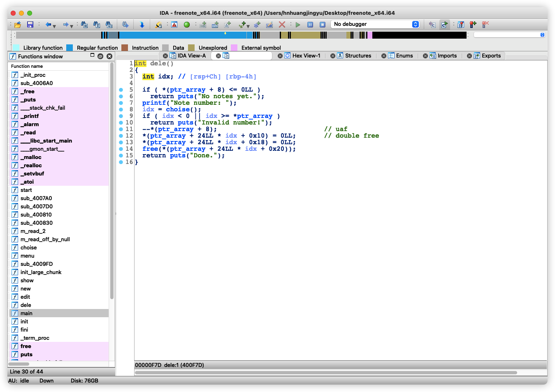This screenshot has height=392, width=555.
Task: Open a file with the folder icon
Action: tap(18, 25)
